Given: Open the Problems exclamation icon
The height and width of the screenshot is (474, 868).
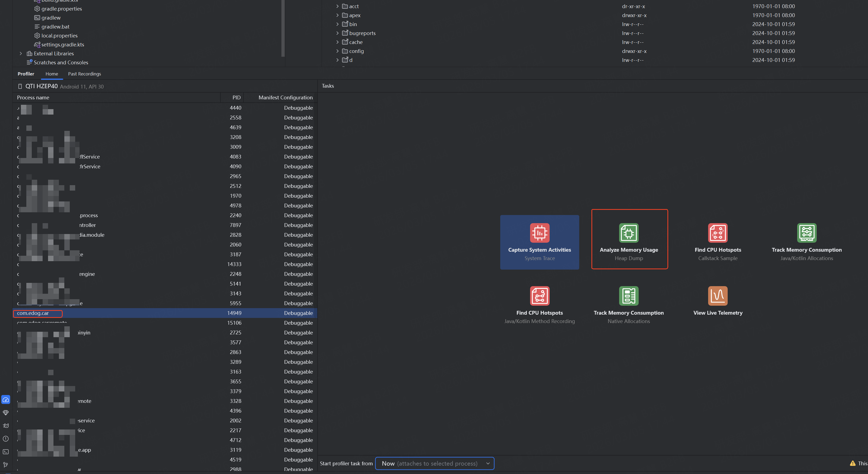Looking at the screenshot, I should (x=6, y=439).
